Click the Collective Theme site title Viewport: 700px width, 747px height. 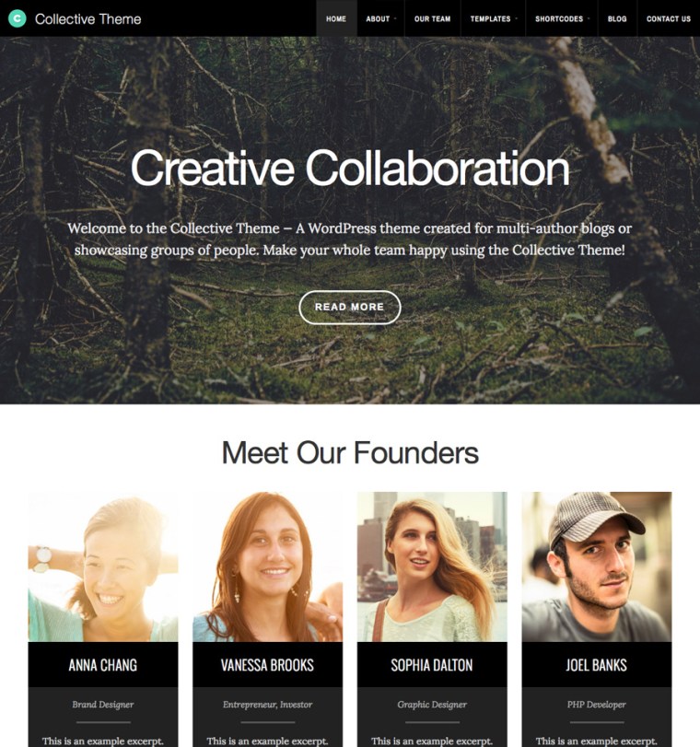pyautogui.click(x=88, y=19)
